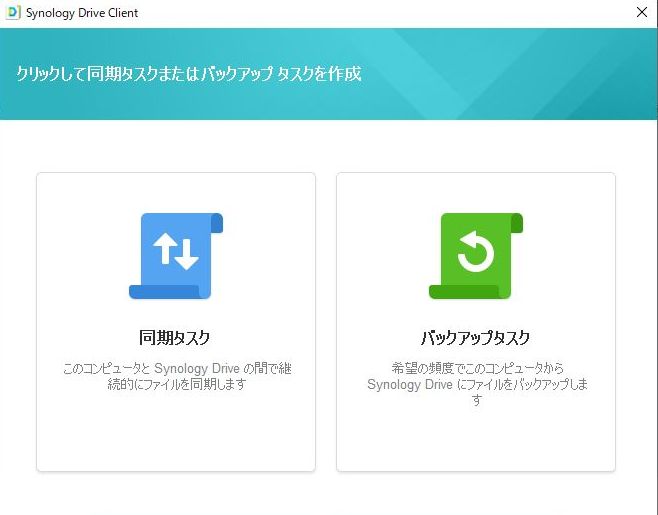This screenshot has height=515, width=658.
Task: Click the blue sync task scroll icon
Action: pos(176,256)
